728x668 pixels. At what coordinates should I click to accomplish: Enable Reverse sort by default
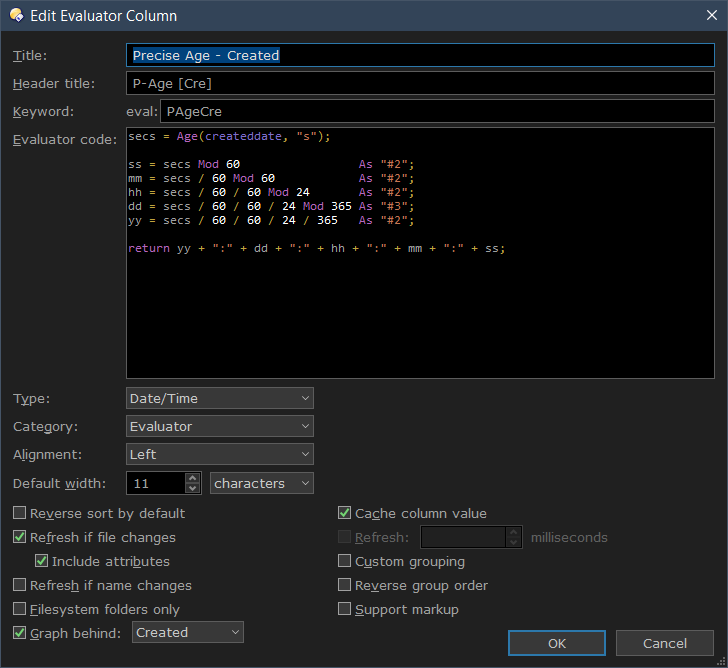tap(20, 514)
